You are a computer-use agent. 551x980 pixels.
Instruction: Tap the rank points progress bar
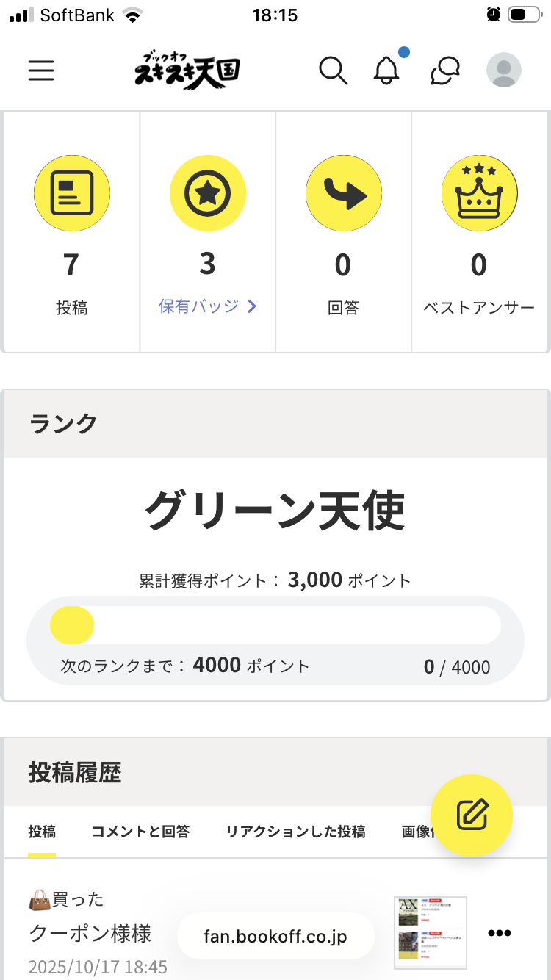275,626
